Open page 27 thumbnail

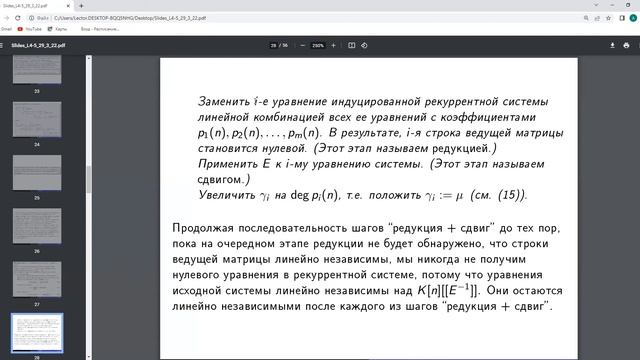click(37, 279)
